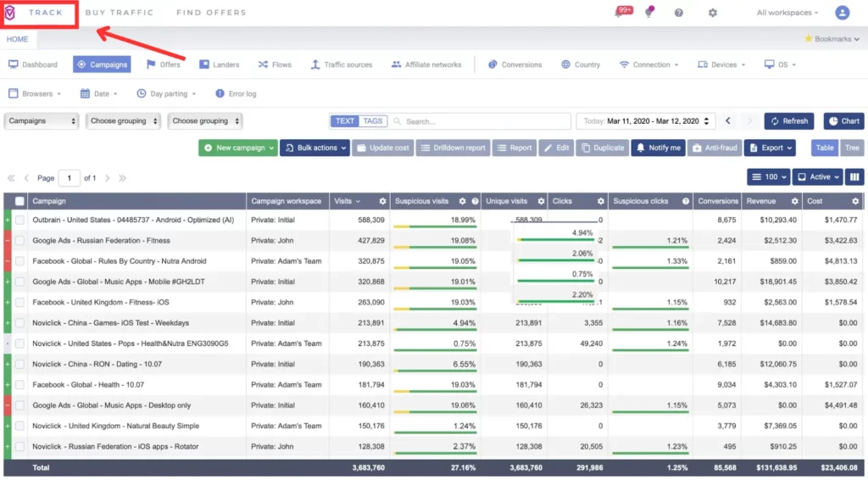Open the Find Offers section

[211, 12]
